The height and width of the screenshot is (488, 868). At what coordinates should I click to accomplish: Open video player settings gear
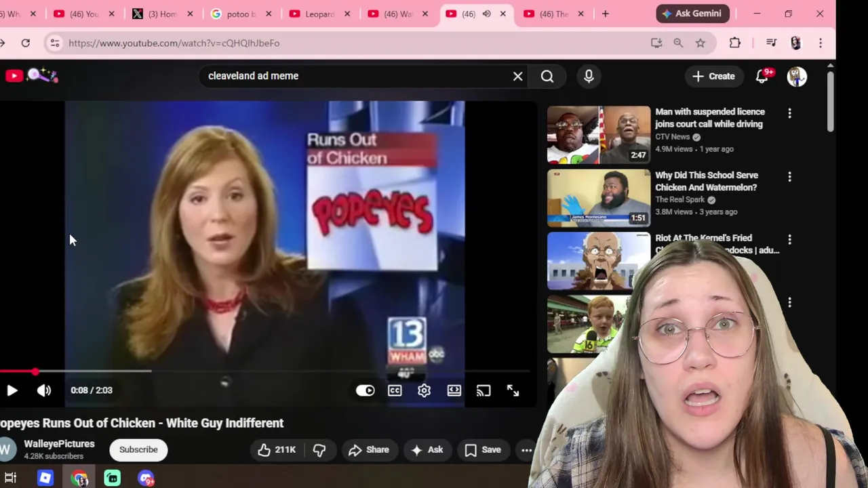424,390
